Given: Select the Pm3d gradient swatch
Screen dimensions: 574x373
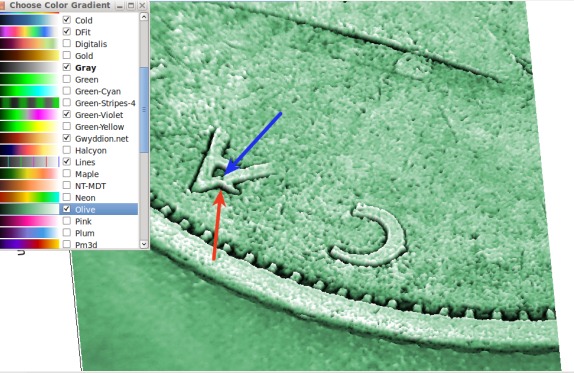Looking at the screenshot, I should [29, 244].
